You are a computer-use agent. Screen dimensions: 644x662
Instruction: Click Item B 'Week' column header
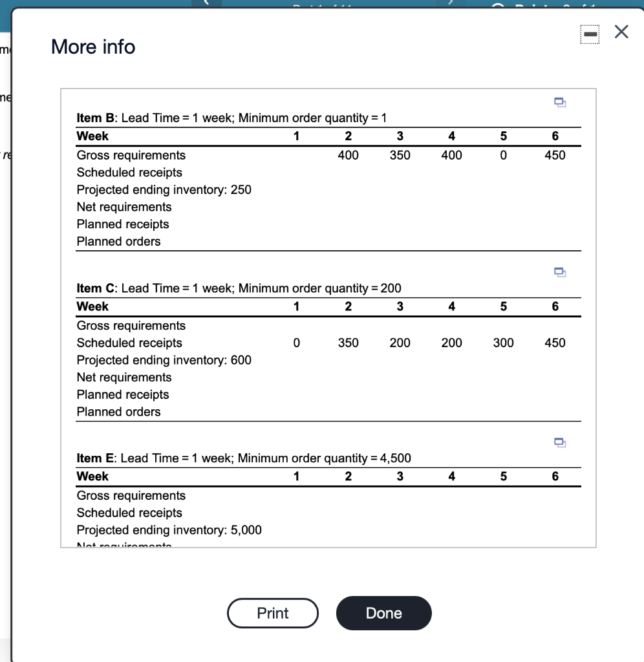[x=92, y=136]
